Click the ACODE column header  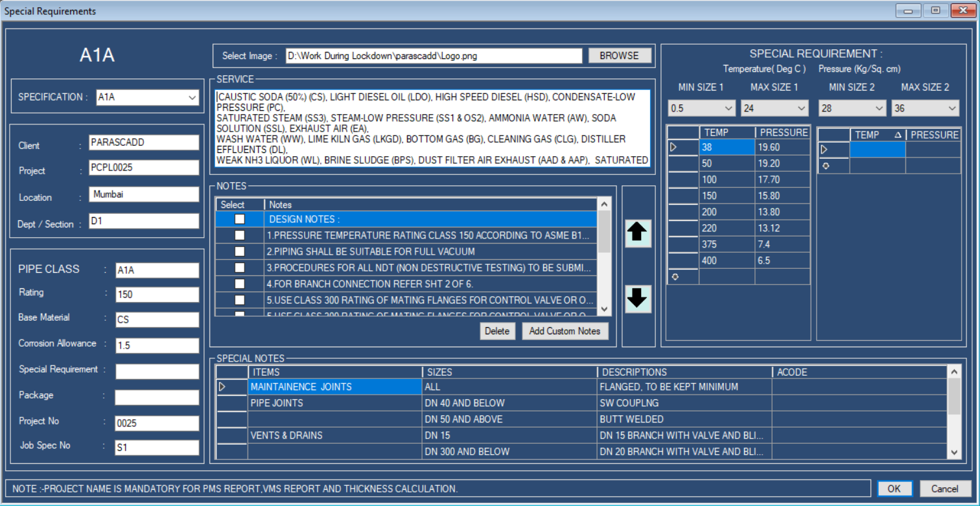(x=859, y=373)
